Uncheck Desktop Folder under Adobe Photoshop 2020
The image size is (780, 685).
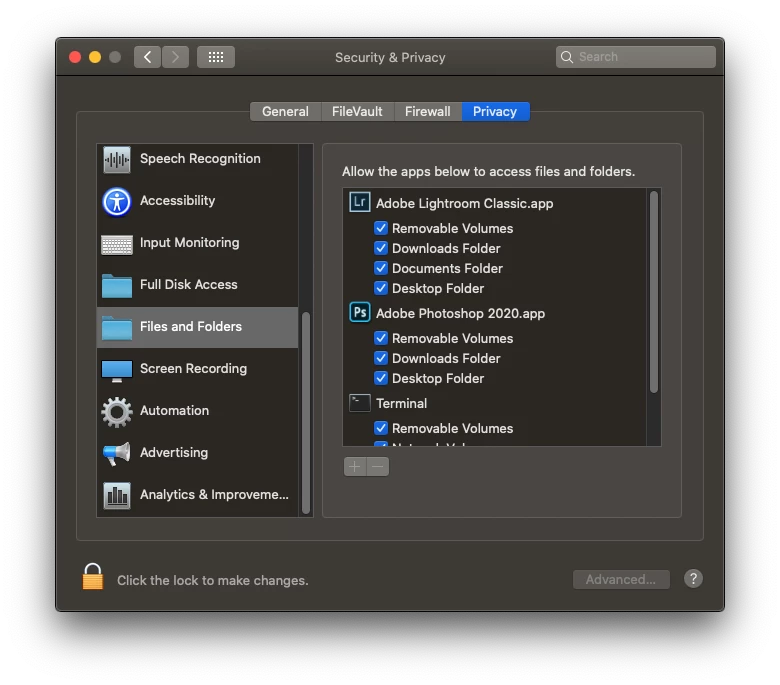[381, 378]
